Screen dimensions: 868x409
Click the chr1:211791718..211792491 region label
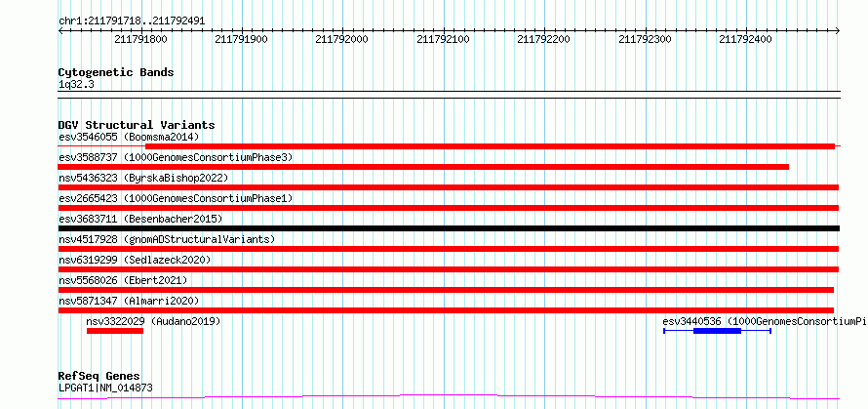(x=132, y=20)
